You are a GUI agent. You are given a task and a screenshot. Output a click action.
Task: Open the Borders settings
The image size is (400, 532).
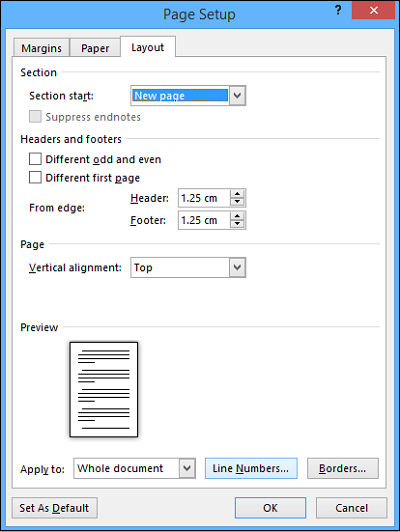pos(343,468)
